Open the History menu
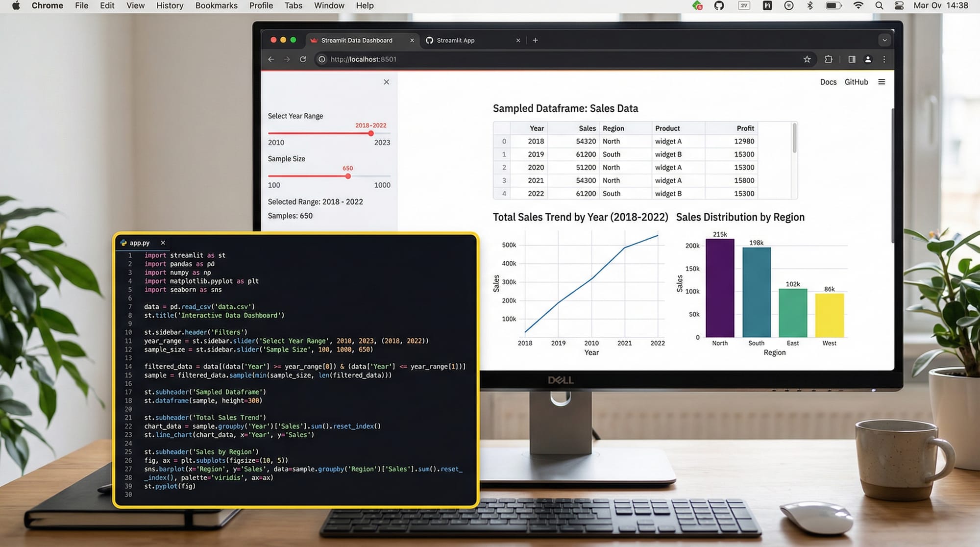The image size is (980, 547). click(170, 5)
